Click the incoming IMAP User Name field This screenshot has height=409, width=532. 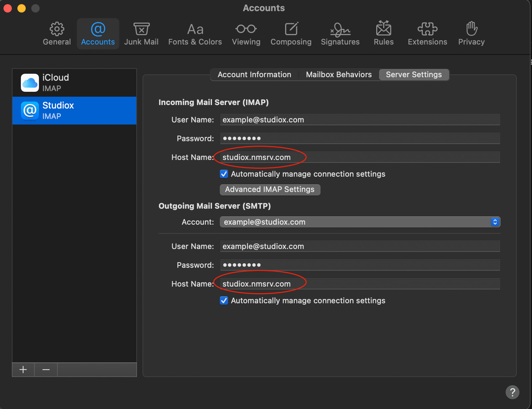[x=360, y=120]
